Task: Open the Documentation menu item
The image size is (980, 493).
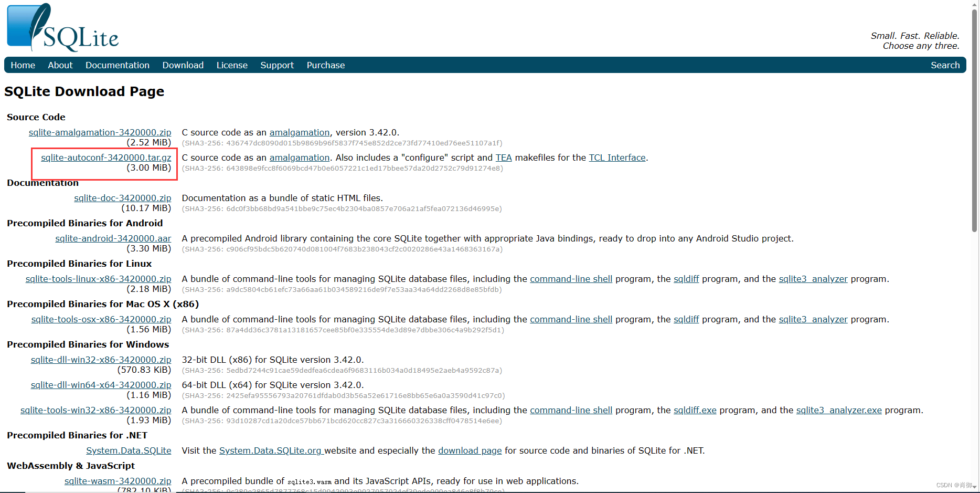Action: pyautogui.click(x=118, y=65)
